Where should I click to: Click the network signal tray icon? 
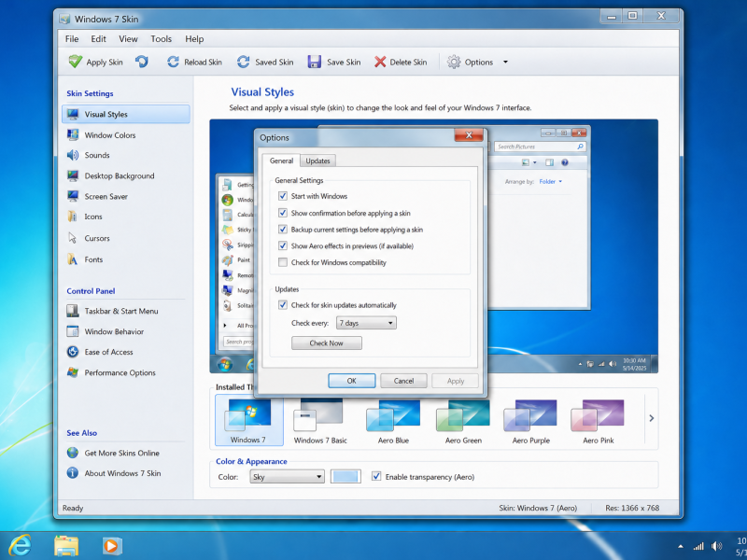click(698, 547)
